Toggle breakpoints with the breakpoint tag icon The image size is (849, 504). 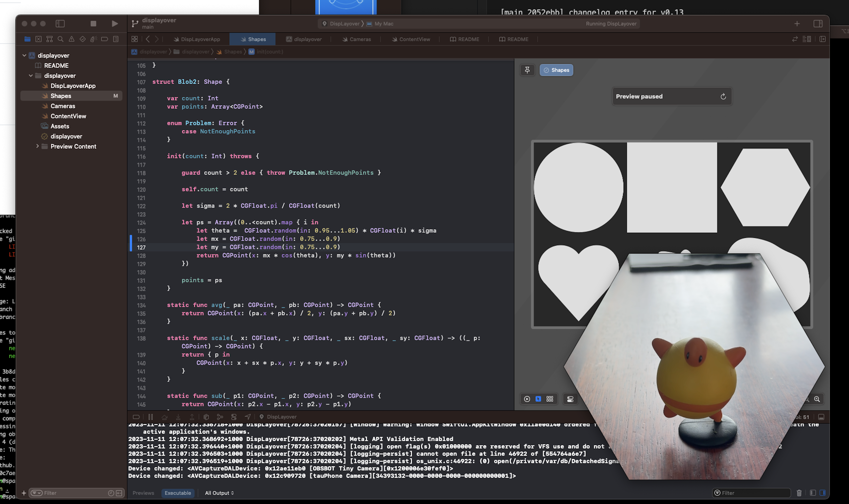(137, 417)
